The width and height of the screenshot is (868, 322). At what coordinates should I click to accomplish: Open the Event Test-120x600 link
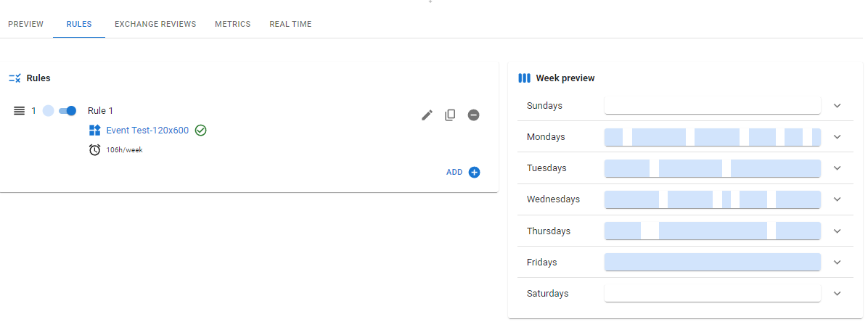coord(147,131)
